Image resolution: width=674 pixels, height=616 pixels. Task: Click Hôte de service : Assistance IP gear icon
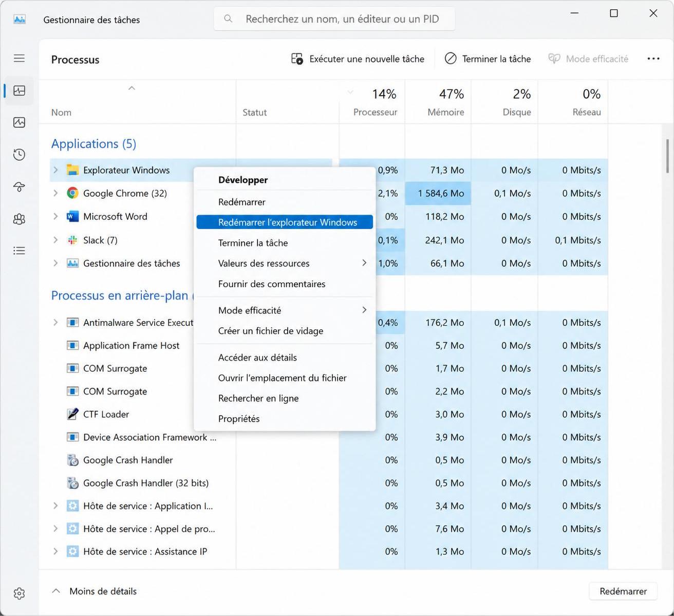coord(72,551)
